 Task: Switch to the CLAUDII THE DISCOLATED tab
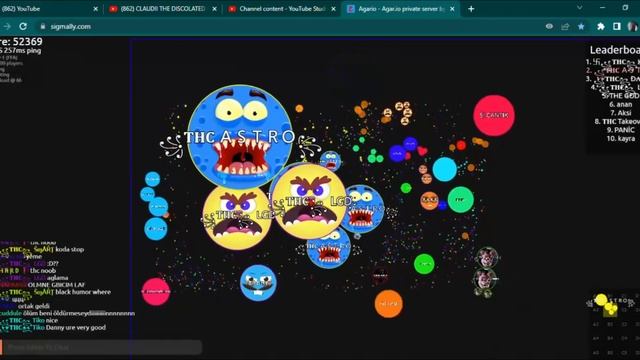click(x=163, y=9)
